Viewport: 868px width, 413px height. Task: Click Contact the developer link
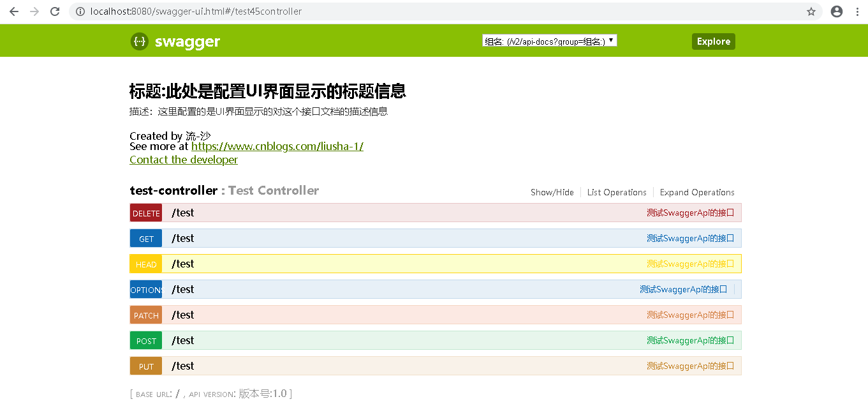(x=184, y=160)
